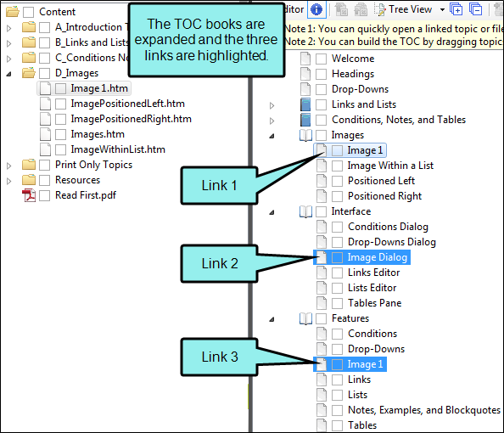Screen dimensions: 504x433
Task: Click the Read First.pdf PDF icon
Action: pos(29,195)
